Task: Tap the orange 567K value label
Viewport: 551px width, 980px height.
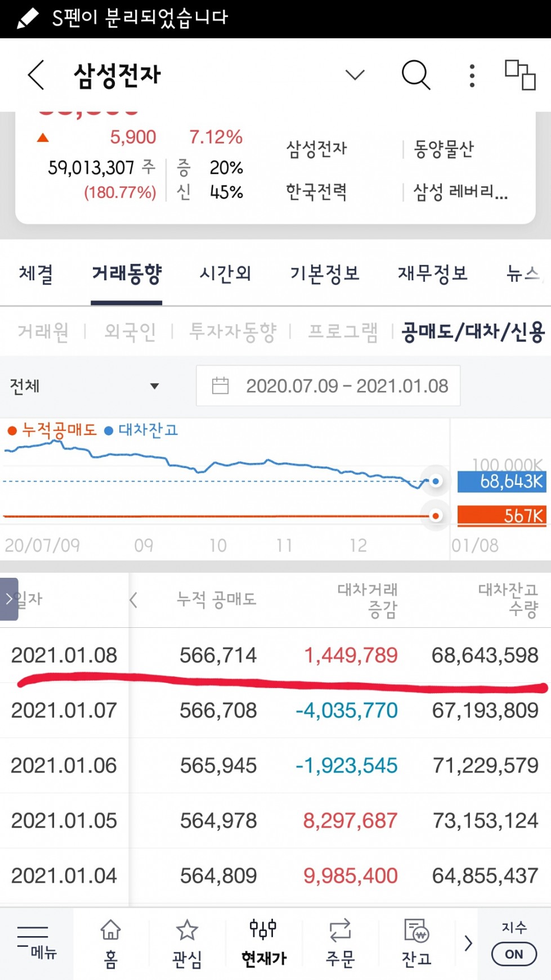Action: tap(501, 516)
